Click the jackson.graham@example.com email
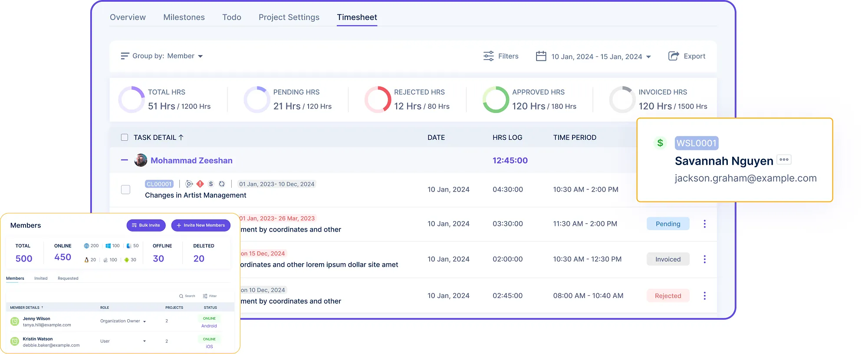 [x=746, y=178]
